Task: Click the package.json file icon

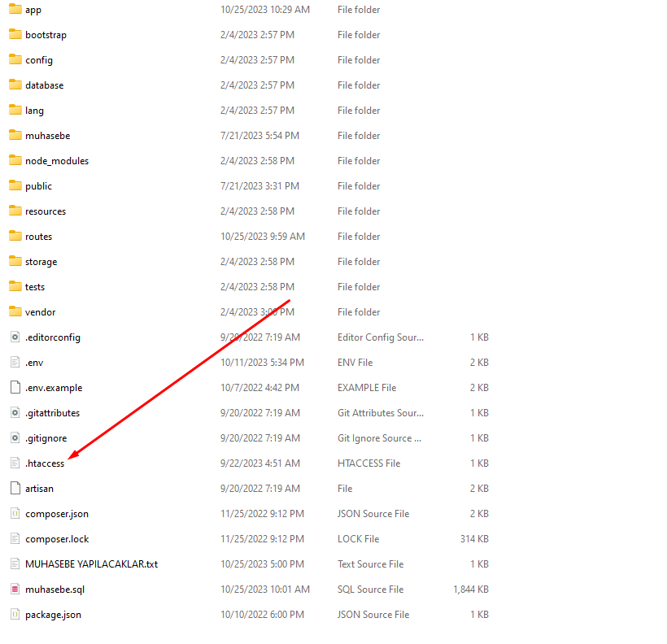Action: (x=15, y=614)
